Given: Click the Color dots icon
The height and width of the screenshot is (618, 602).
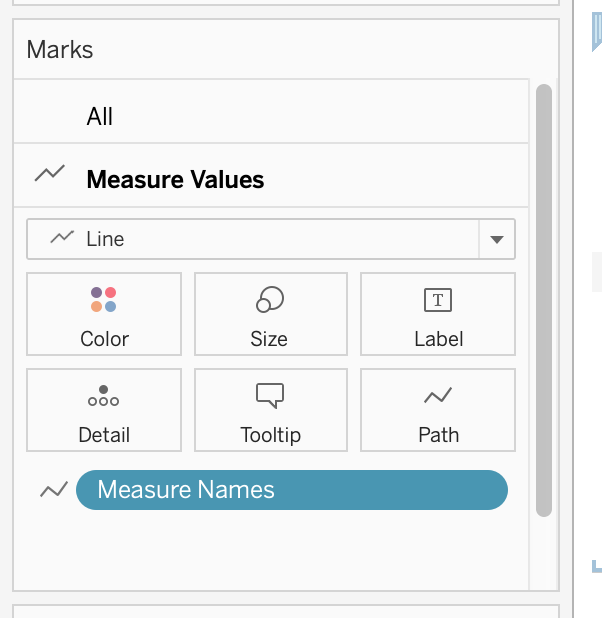Looking at the screenshot, I should click(x=104, y=299).
